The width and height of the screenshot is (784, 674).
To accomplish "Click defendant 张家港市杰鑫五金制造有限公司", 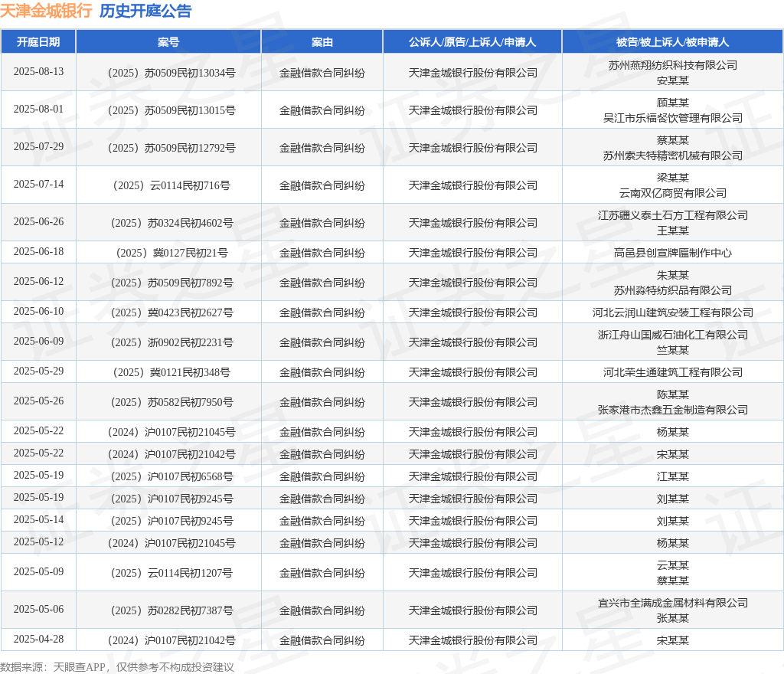I will 672,410.
